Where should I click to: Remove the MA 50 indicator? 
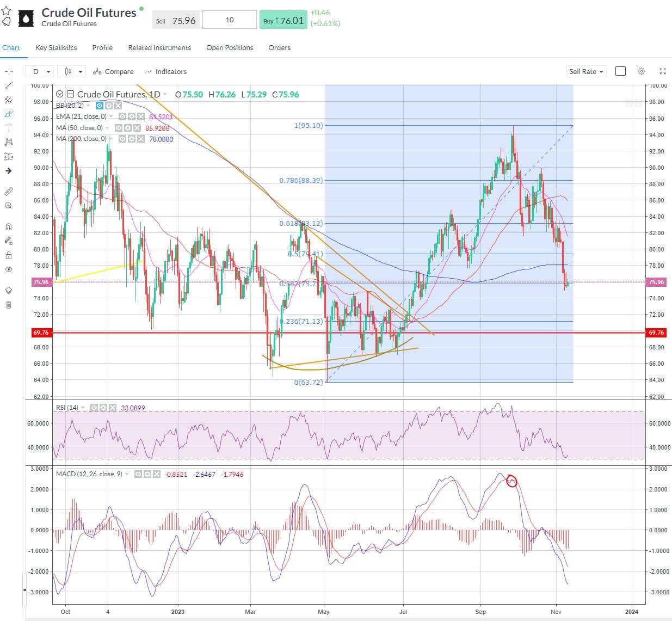pyautogui.click(x=137, y=128)
